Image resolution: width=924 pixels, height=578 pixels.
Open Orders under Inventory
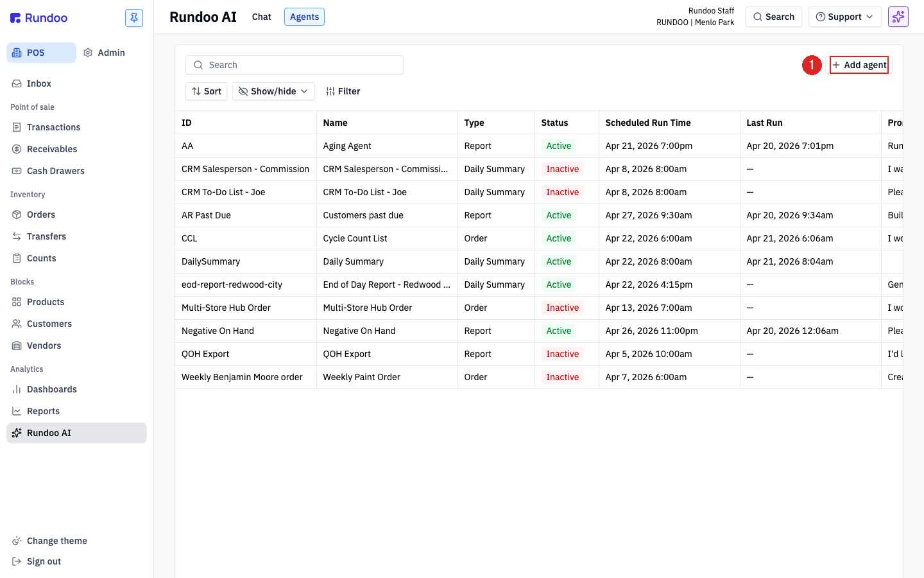[x=77, y=215]
